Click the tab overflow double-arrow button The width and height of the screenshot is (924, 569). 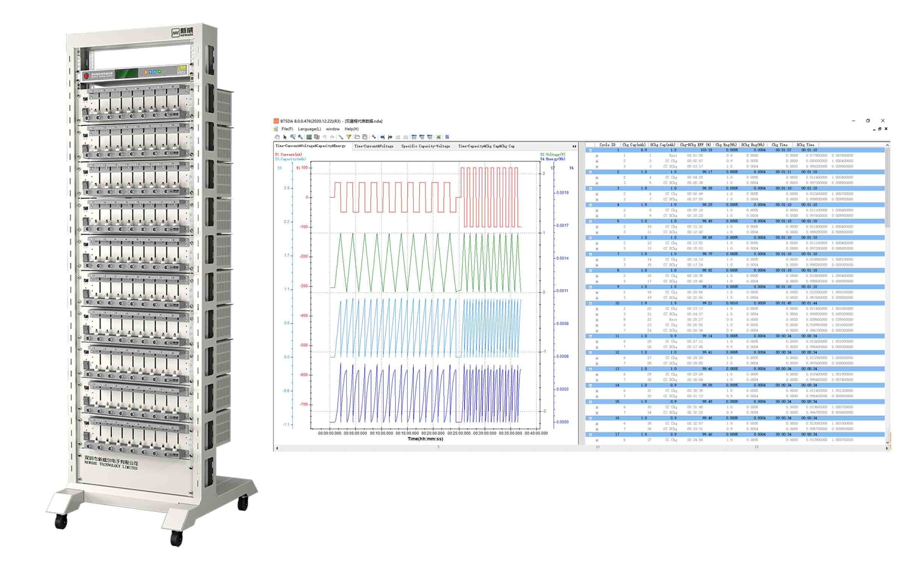[574, 146]
